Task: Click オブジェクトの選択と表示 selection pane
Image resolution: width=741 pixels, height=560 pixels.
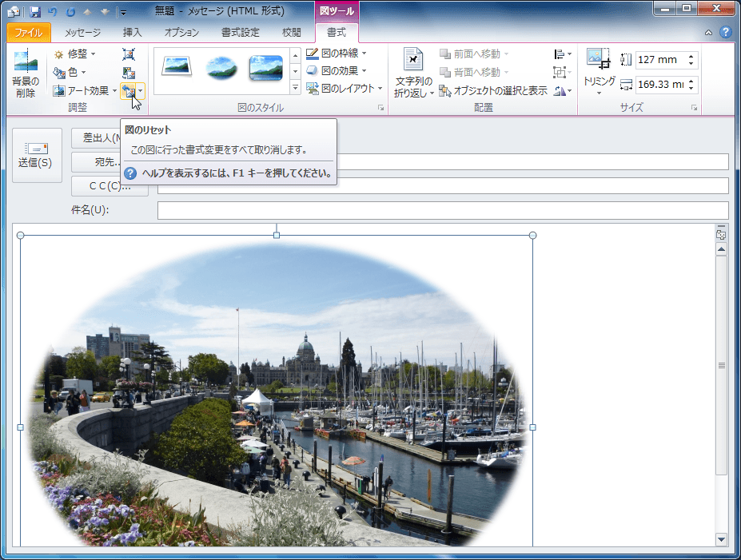Action: [493, 90]
